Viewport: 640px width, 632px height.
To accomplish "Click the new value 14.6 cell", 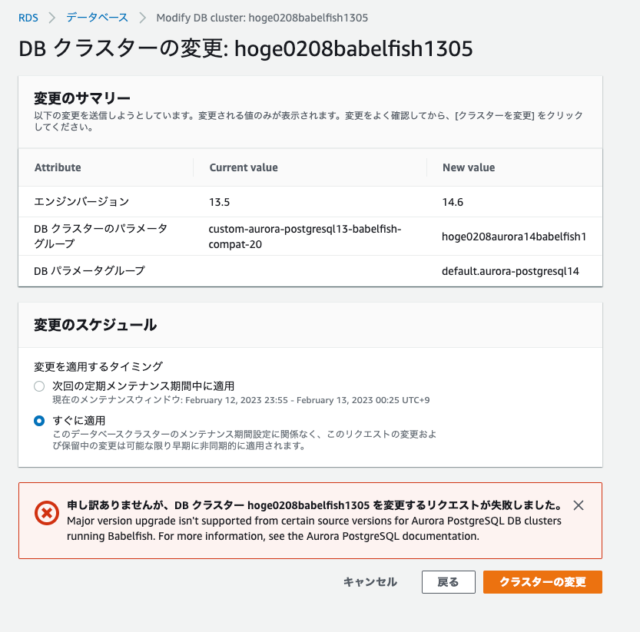I will point(453,202).
